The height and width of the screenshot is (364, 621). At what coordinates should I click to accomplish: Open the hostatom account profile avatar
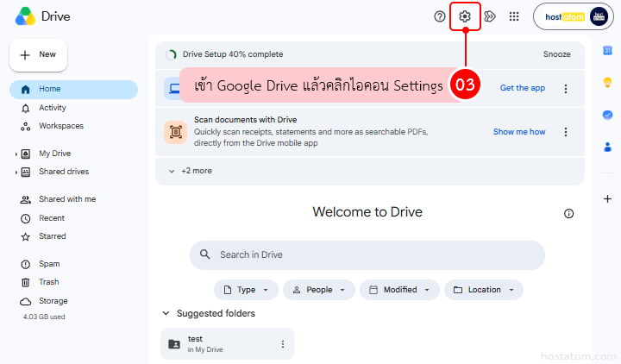(x=599, y=17)
